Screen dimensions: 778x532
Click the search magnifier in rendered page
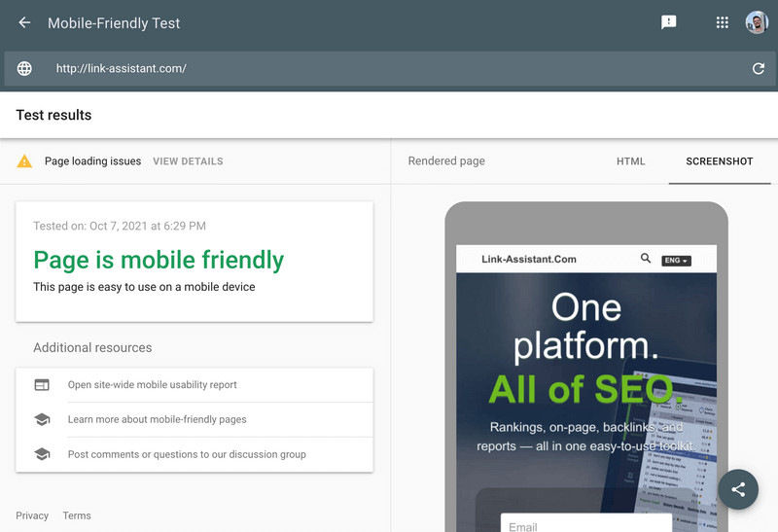(x=646, y=259)
